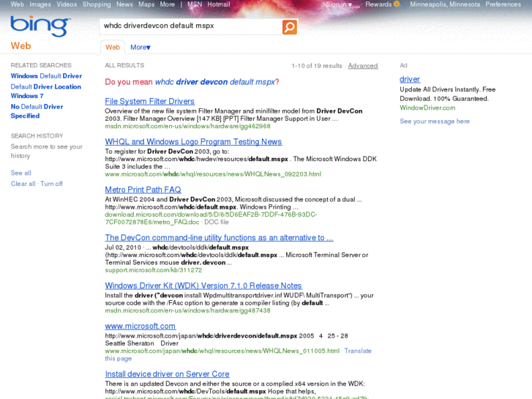The width and height of the screenshot is (532, 399).
Task: Click WHQLNews_011005.html green URL text
Action: pyautogui.click(x=222, y=351)
